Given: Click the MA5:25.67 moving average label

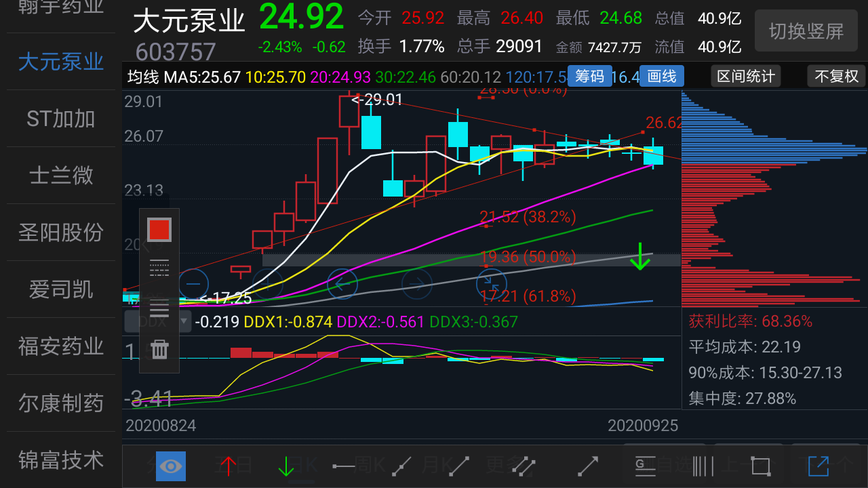Looking at the screenshot, I should click(203, 77).
